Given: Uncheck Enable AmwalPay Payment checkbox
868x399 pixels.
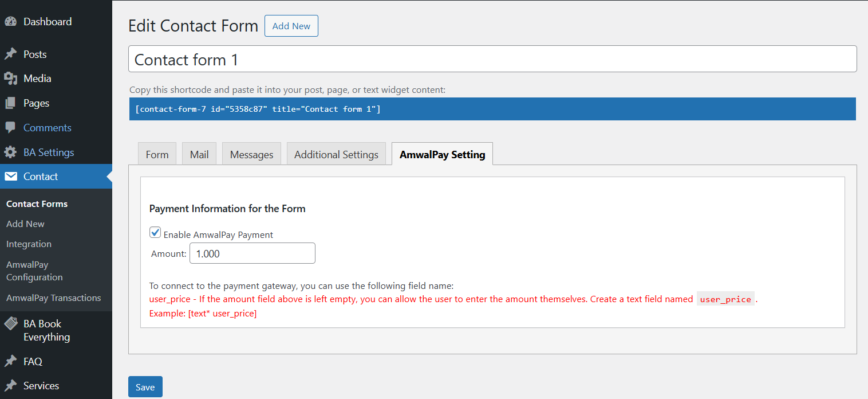Looking at the screenshot, I should click(x=155, y=233).
